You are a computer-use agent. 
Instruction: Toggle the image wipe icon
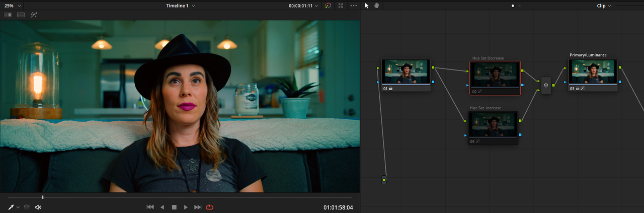(8, 15)
